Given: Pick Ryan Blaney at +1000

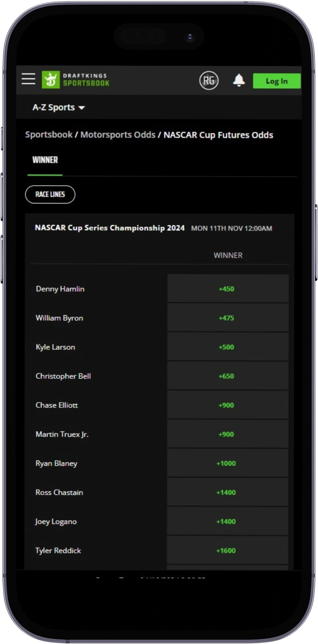Looking at the screenshot, I should pyautogui.click(x=228, y=463).
